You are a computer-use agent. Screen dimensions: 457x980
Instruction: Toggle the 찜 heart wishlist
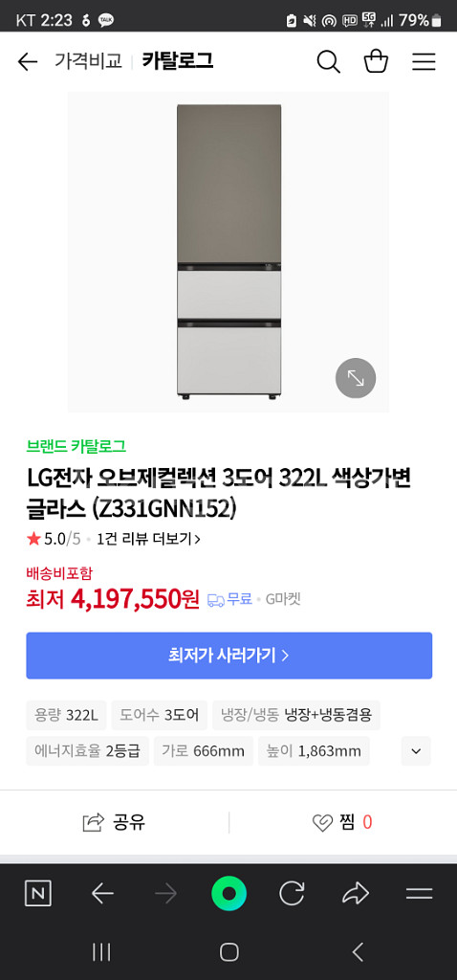click(342, 822)
